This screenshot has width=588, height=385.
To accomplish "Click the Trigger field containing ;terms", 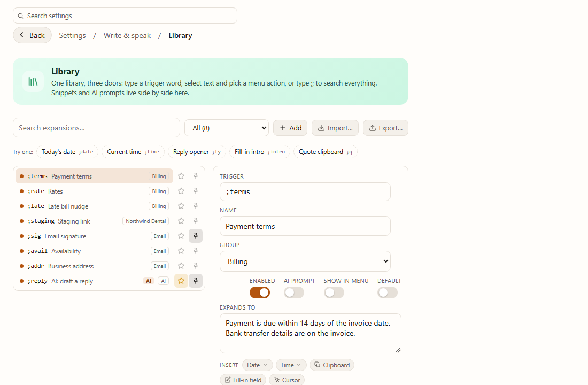I will pyautogui.click(x=305, y=192).
